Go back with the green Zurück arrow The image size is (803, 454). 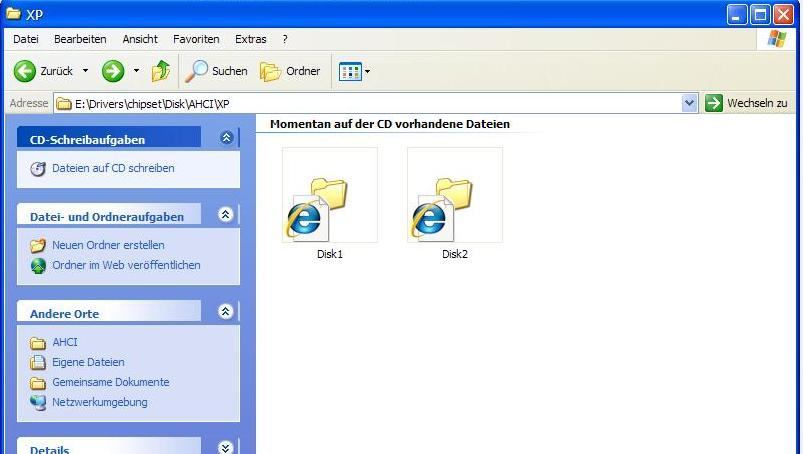(x=25, y=71)
